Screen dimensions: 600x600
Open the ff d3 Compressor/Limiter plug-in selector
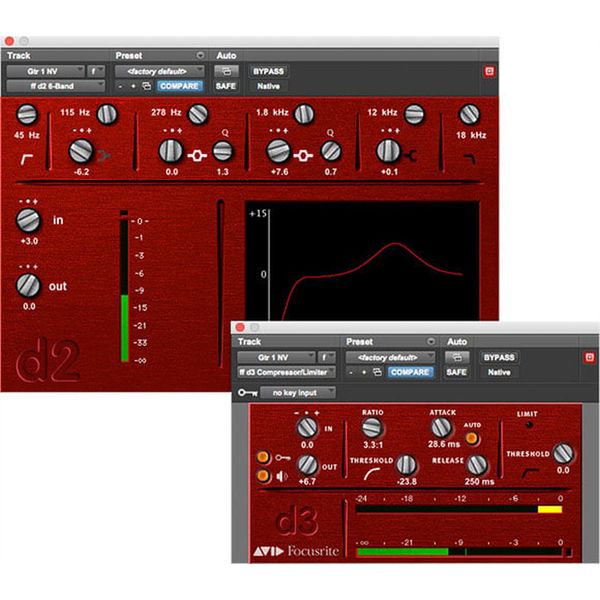tap(286, 372)
